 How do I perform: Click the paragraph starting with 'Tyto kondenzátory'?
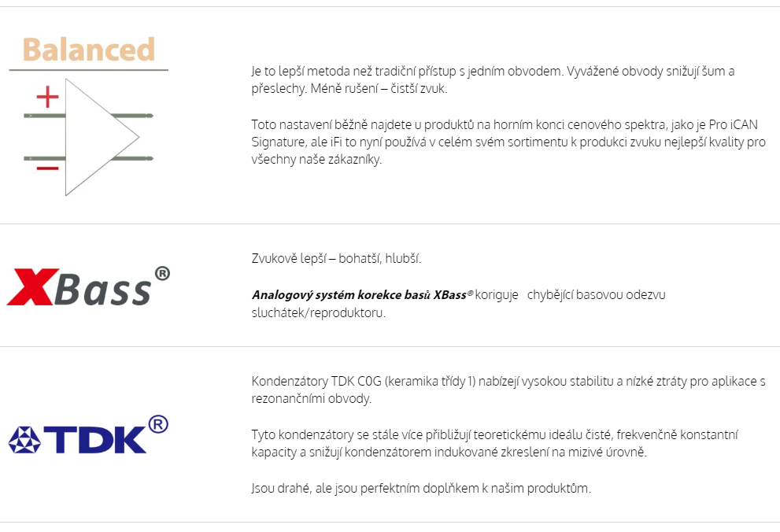pos(495,443)
